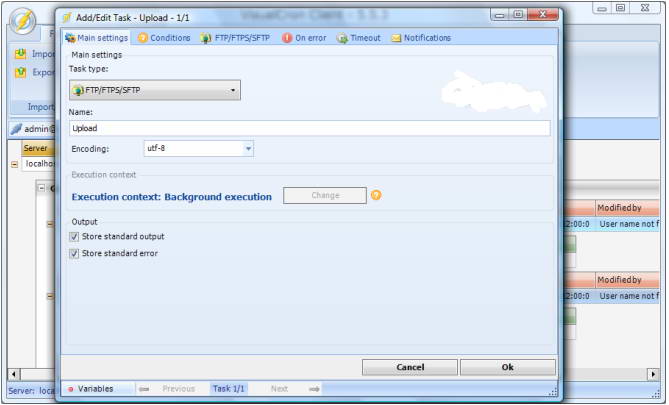Click the Task 1/1 indicator

pos(229,389)
